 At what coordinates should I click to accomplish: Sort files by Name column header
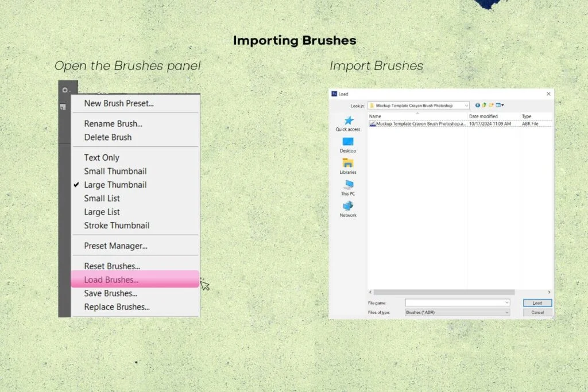click(417, 116)
